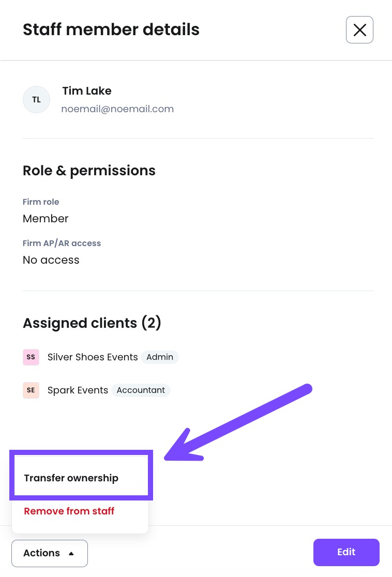The image size is (392, 577).
Task: Click the Actions caret arrow
Action: tap(71, 553)
